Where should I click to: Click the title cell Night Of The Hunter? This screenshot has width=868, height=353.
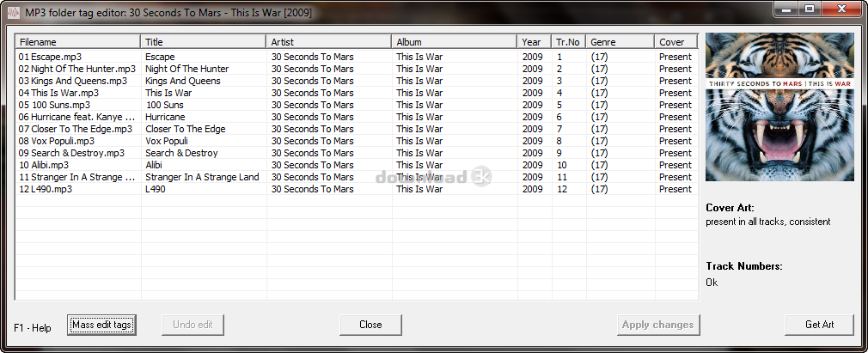click(187, 70)
